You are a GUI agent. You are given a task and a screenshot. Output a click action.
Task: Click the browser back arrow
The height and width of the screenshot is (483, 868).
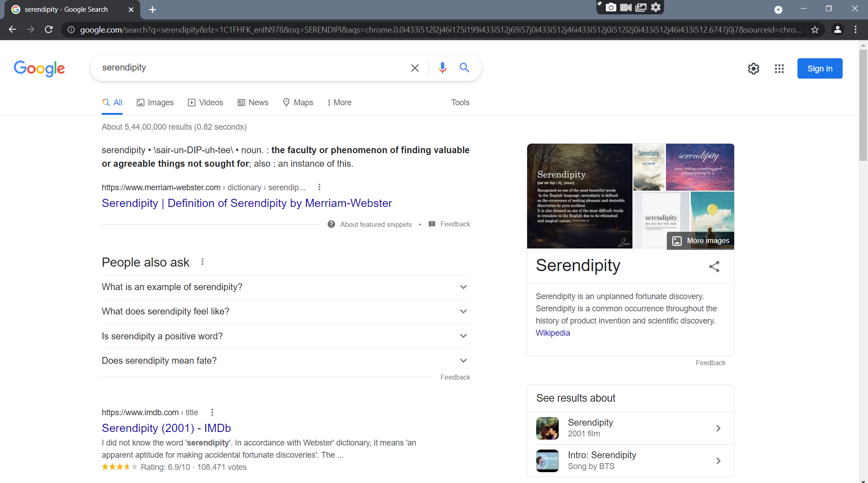pyautogui.click(x=12, y=29)
